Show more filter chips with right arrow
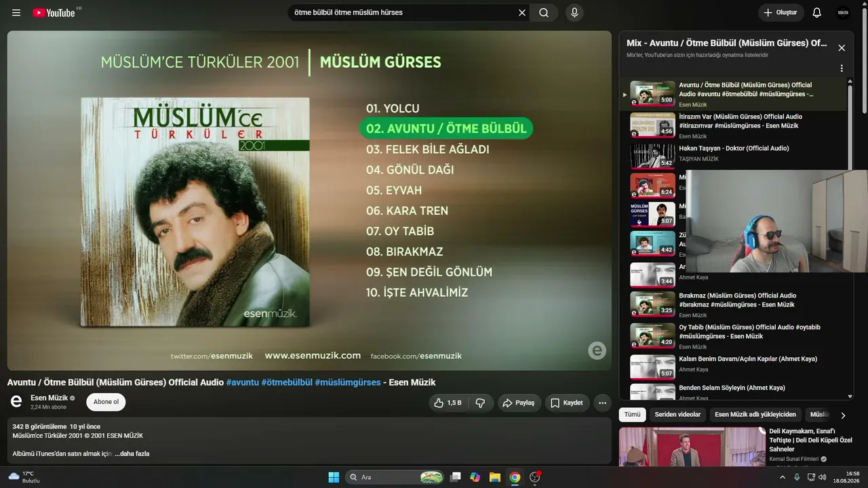The height and width of the screenshot is (488, 868). click(x=843, y=415)
